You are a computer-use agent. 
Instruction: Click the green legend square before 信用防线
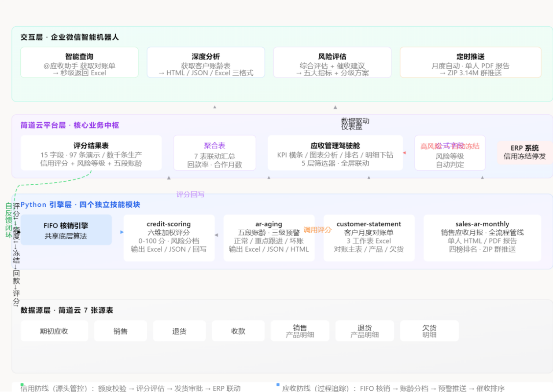tap(22, 385)
